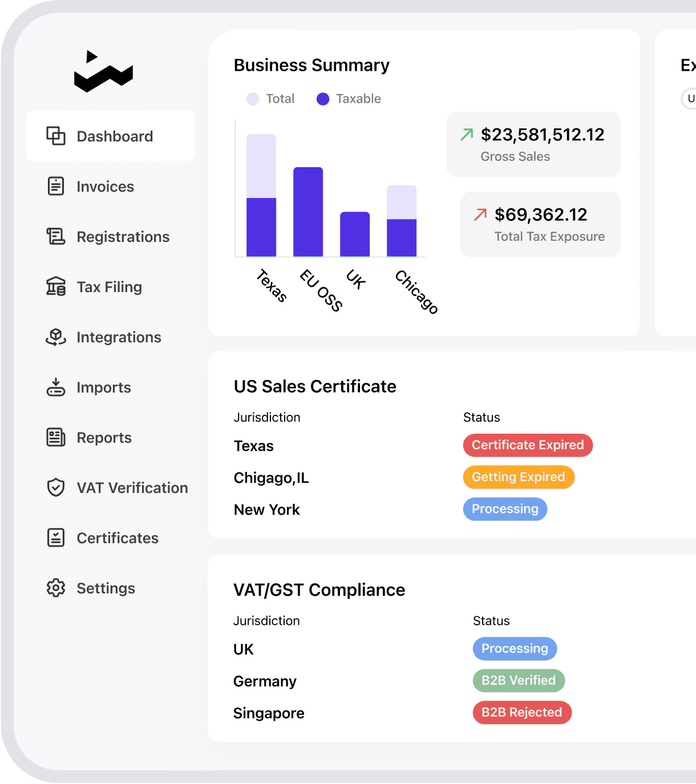The height and width of the screenshot is (784, 696).
Task: Click the Total legend color dot
Action: pos(253,99)
